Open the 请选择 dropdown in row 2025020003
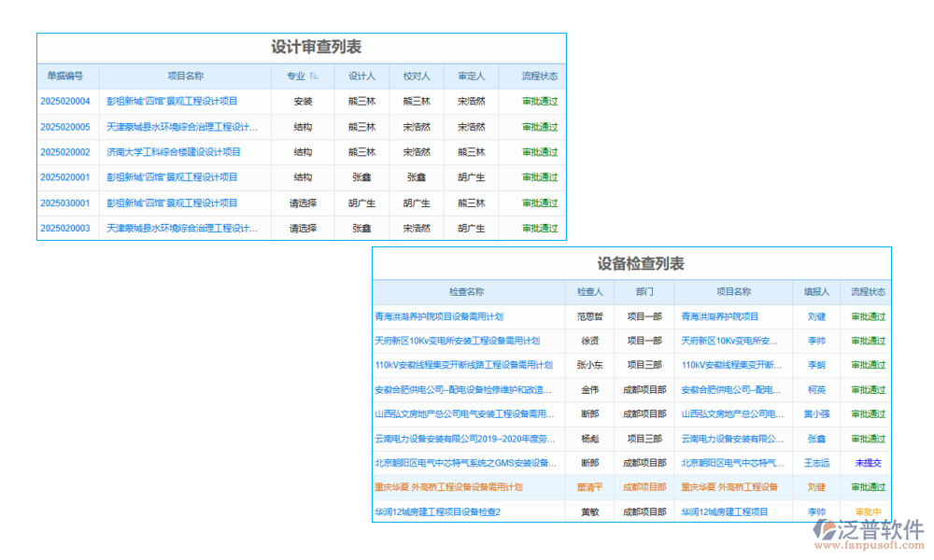Screen dimensions: 934x560 point(304,228)
